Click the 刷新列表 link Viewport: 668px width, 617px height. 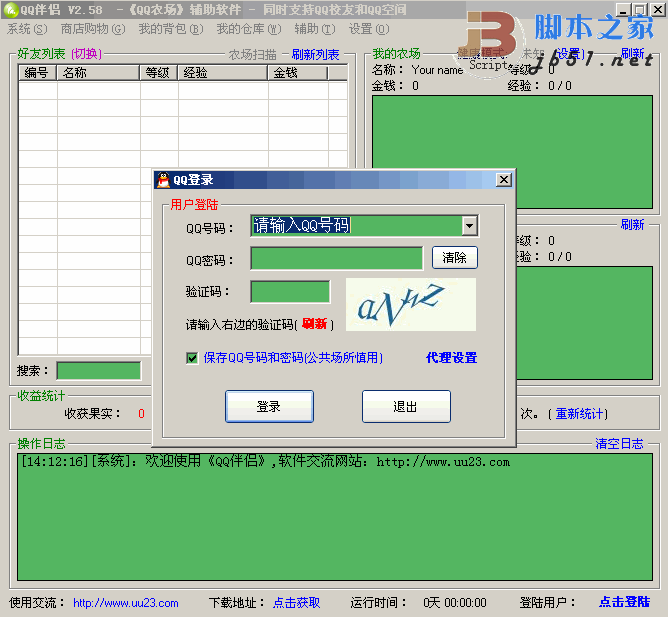coord(315,55)
